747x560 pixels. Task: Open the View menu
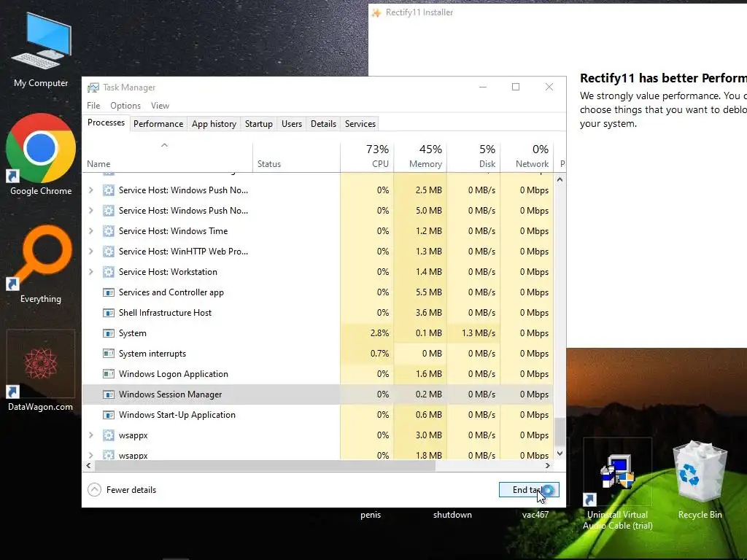(160, 106)
